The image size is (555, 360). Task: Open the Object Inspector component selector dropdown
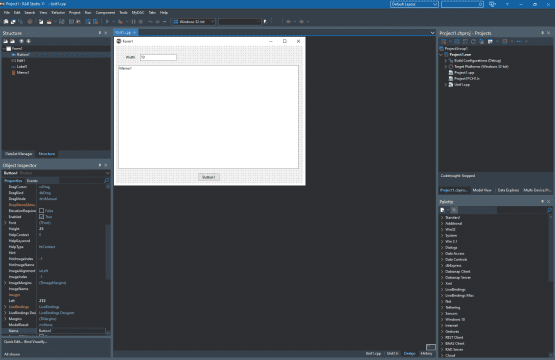coord(108,173)
